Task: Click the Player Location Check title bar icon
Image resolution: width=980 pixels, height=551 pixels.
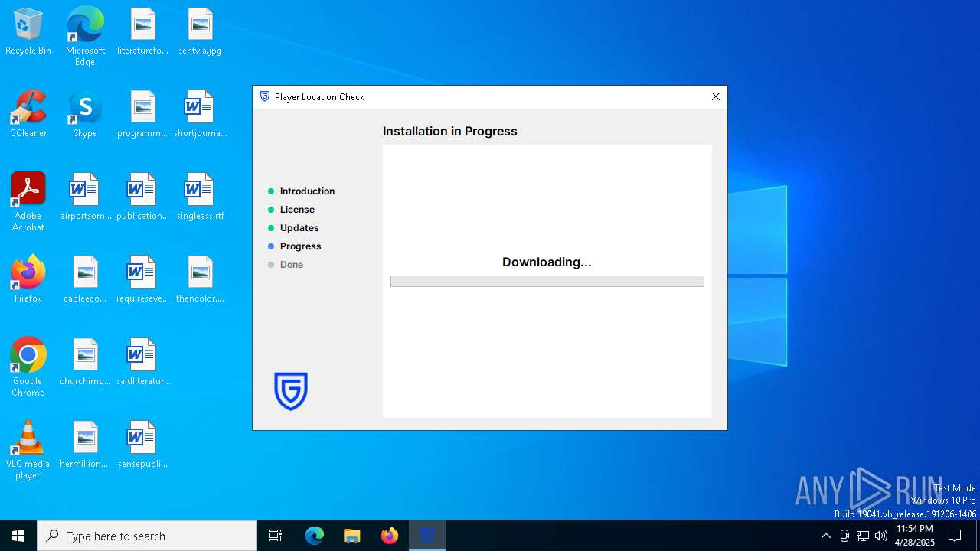Action: point(265,96)
